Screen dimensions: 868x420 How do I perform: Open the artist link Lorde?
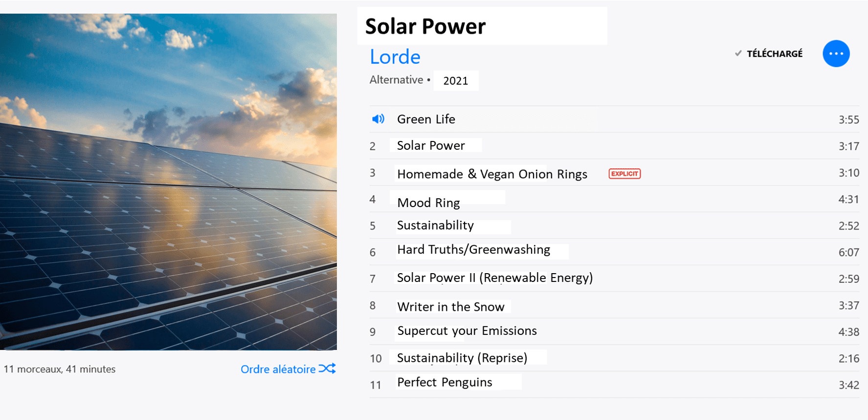(x=395, y=57)
